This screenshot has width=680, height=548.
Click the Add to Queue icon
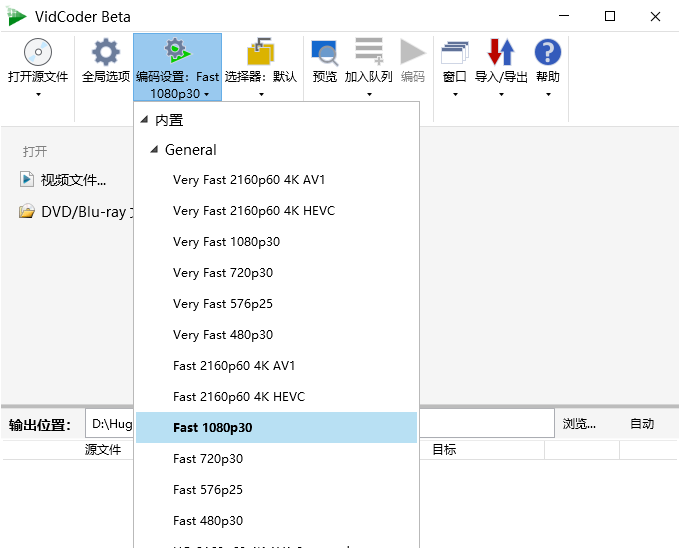click(369, 51)
